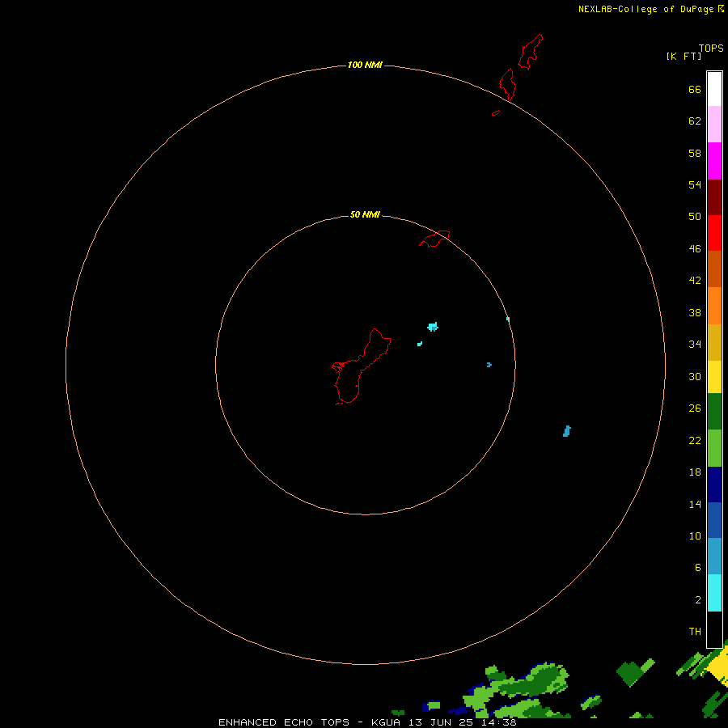The height and width of the screenshot is (728, 728).
Task: Select the dark green legend swatch
Action: [x=714, y=412]
